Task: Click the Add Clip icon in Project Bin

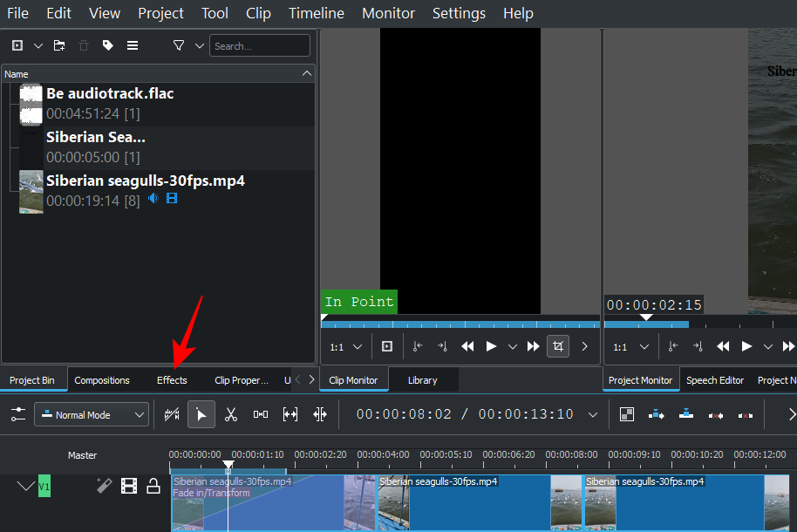Action: coord(17,45)
